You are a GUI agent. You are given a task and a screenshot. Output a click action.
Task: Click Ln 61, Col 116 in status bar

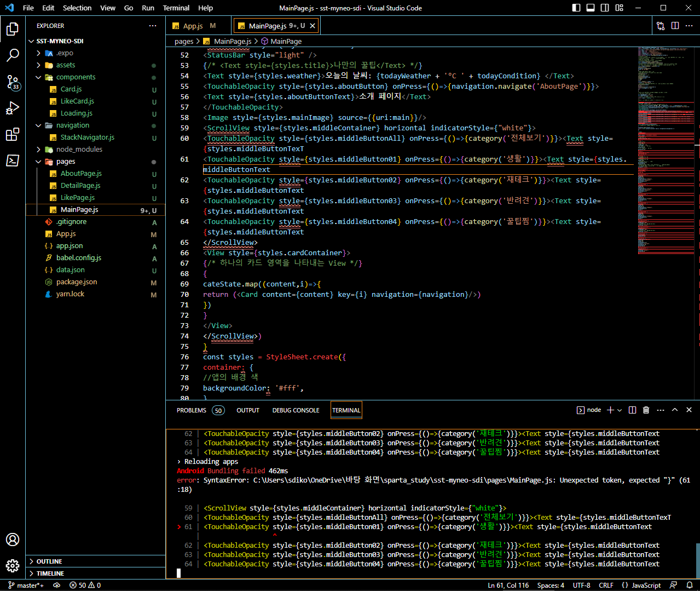pos(508,585)
